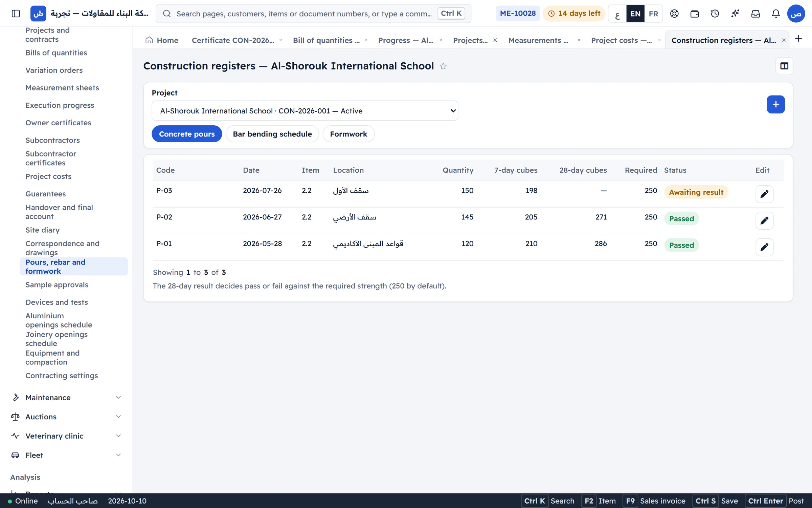The image size is (812, 508).
Task: Edit pour P-02 with pencil icon
Action: pos(764,220)
